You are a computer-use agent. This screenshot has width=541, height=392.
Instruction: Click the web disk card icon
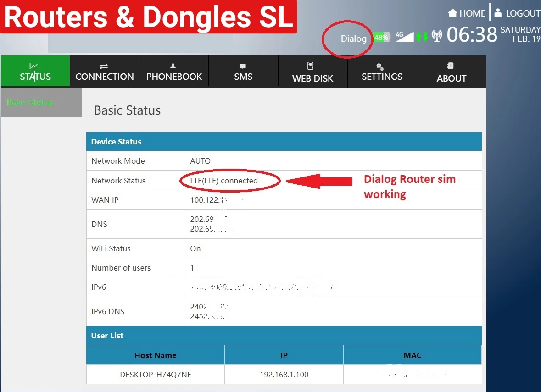coord(311,66)
